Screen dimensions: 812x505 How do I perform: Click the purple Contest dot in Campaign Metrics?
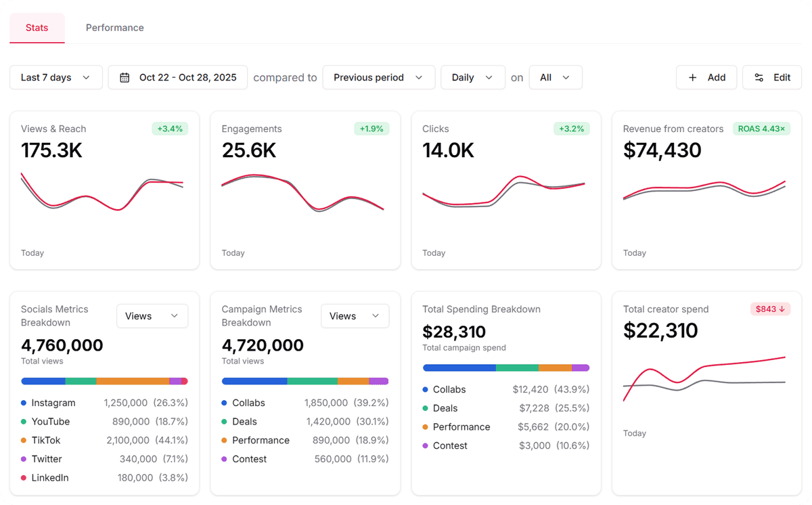225,460
